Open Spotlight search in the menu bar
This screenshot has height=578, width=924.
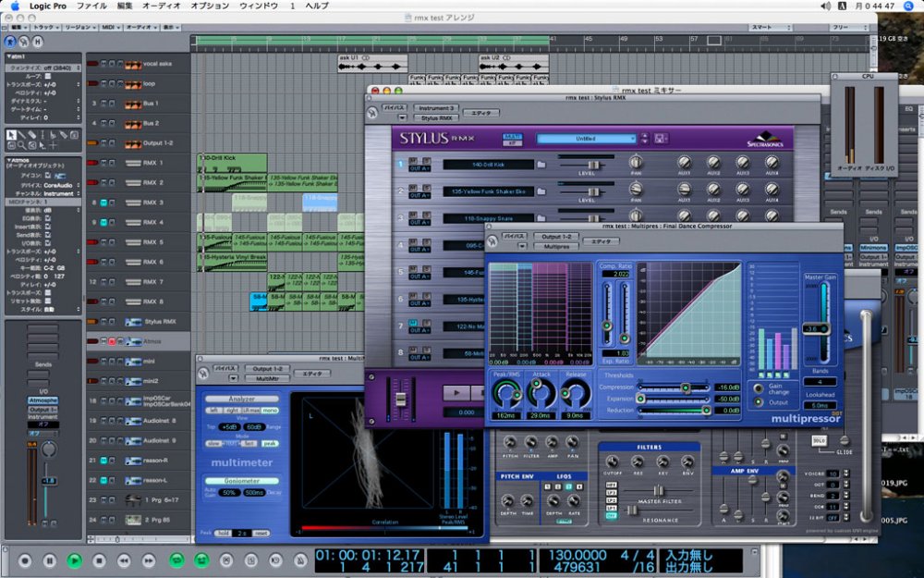point(908,6)
